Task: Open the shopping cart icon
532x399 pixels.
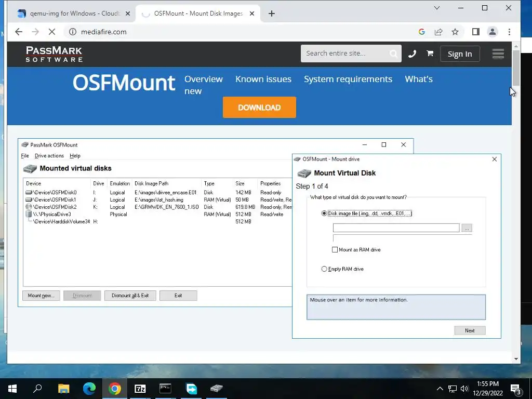Action: (430, 54)
